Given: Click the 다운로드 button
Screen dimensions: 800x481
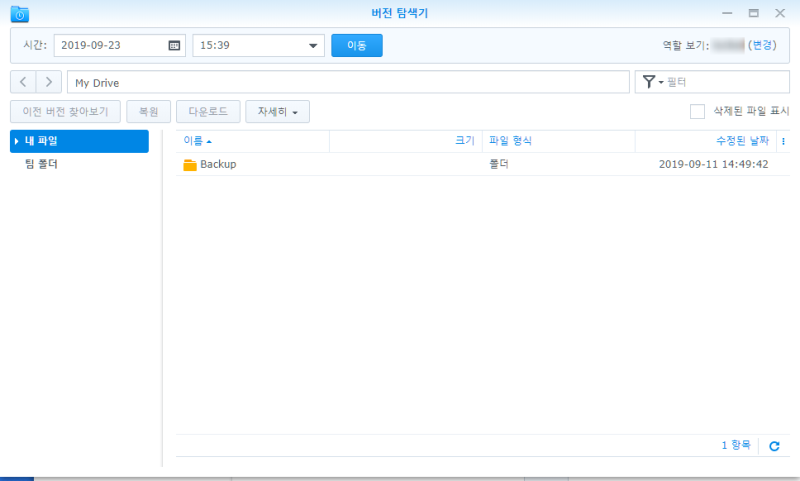Looking at the screenshot, I should pos(208,111).
